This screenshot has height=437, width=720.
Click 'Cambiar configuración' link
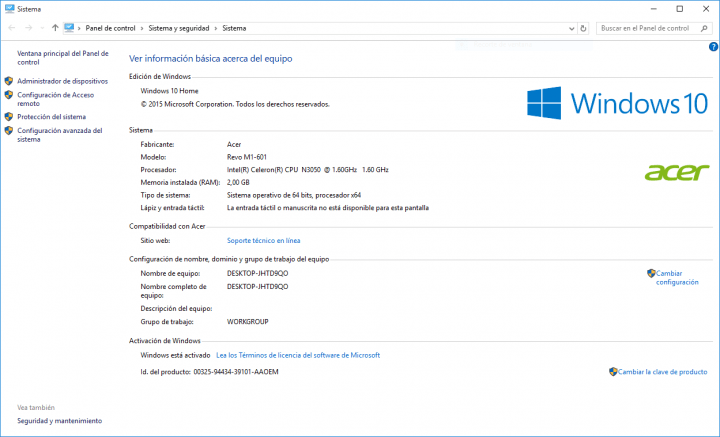677,278
